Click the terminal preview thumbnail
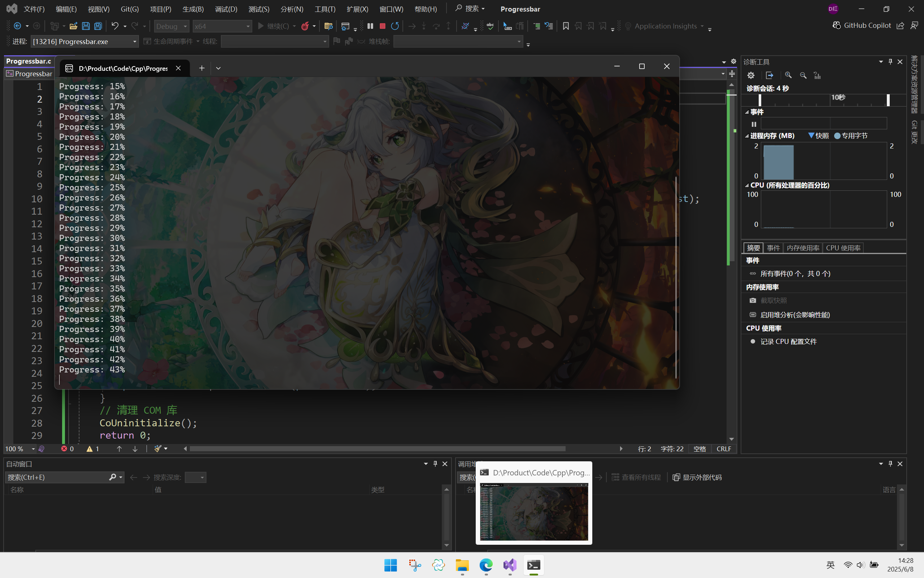This screenshot has height=578, width=924. click(x=534, y=512)
